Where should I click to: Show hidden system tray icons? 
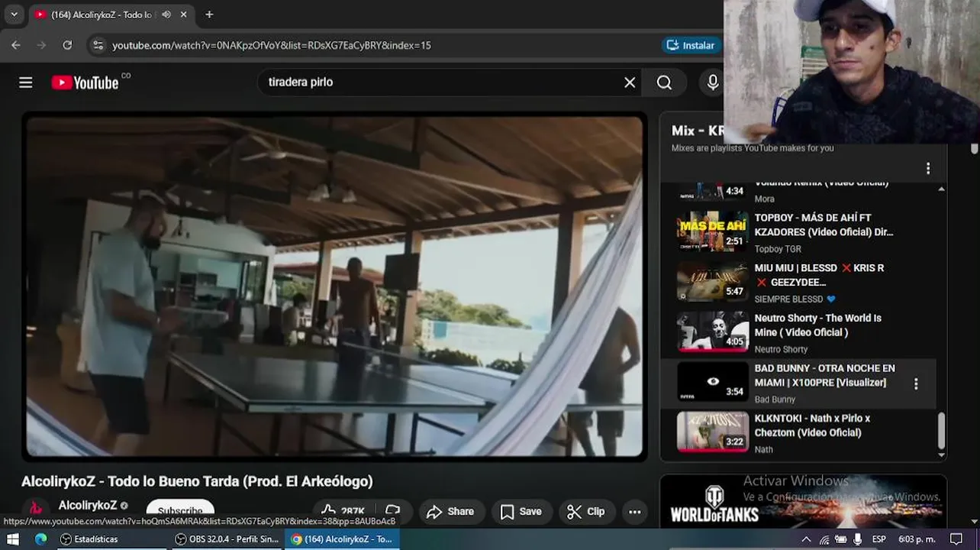coord(806,539)
